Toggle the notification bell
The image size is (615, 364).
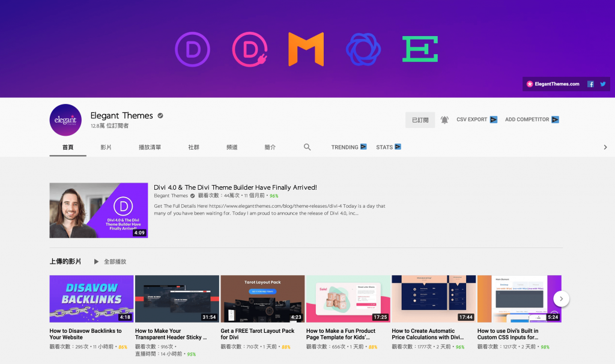(x=444, y=120)
